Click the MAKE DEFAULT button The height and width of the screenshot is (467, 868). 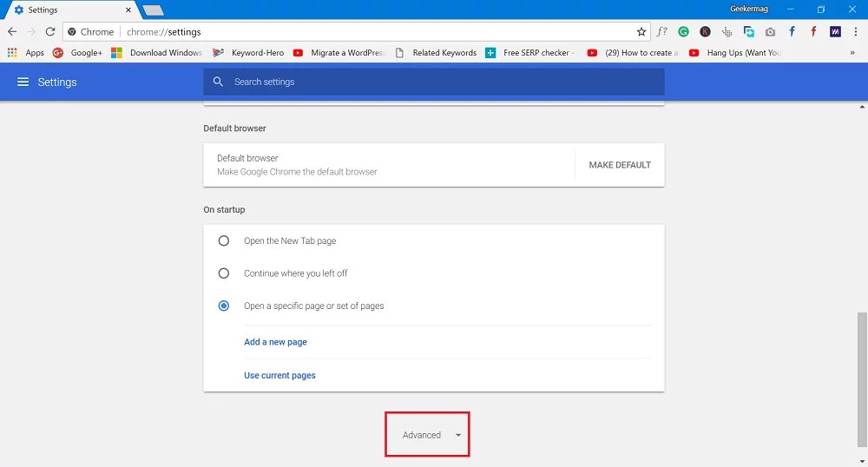[x=620, y=165]
